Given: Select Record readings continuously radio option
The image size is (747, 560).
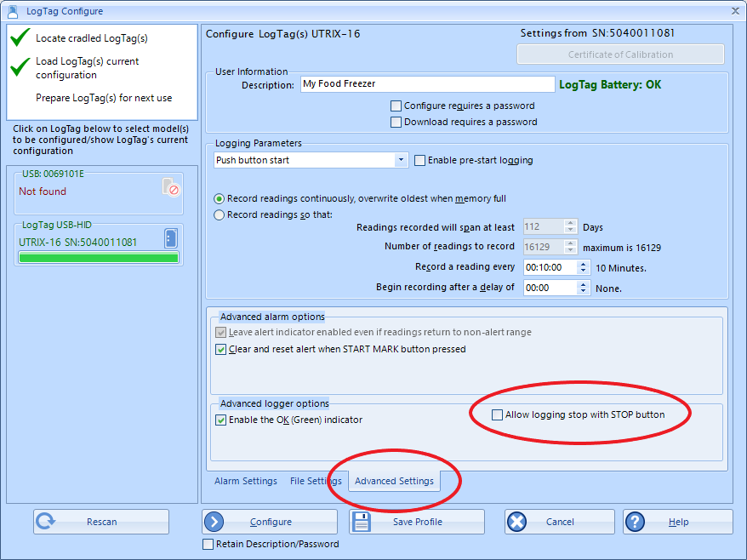Looking at the screenshot, I should click(220, 199).
